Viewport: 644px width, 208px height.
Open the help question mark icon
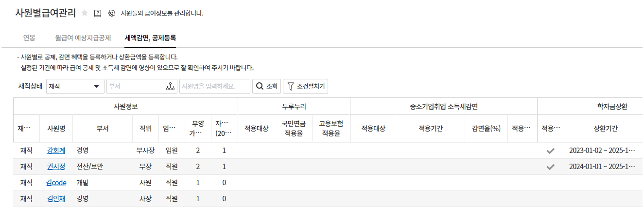point(98,13)
